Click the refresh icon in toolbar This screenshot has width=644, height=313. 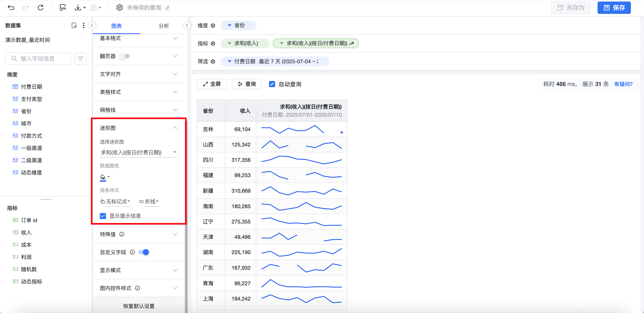tap(41, 7)
